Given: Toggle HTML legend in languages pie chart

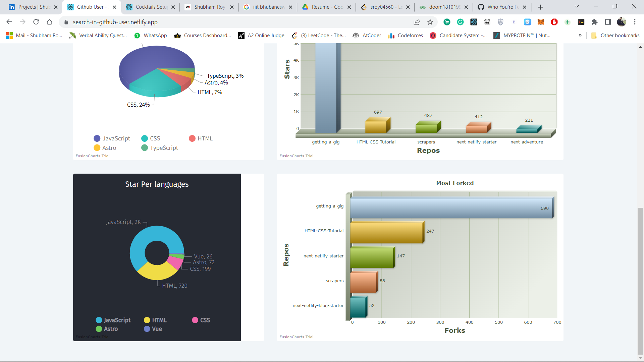Looking at the screenshot, I should pos(201,138).
